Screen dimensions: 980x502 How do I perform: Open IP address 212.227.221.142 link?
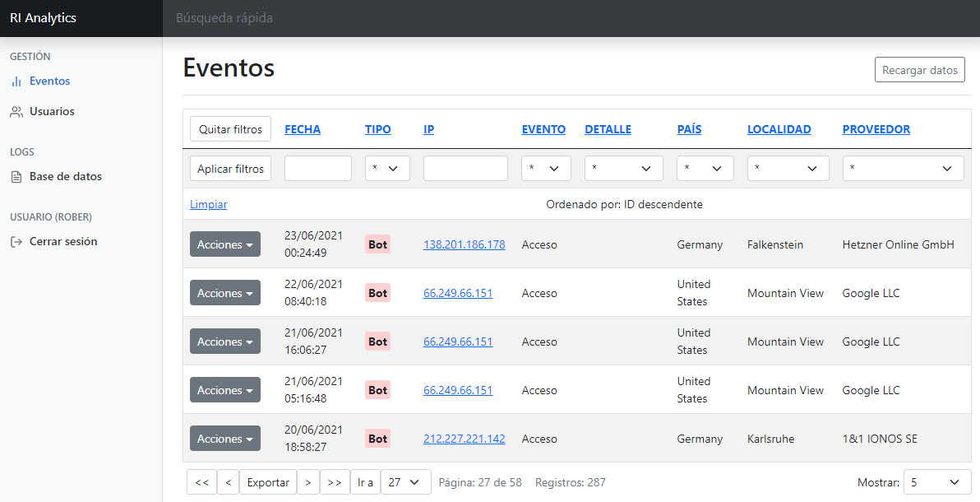[x=464, y=439]
